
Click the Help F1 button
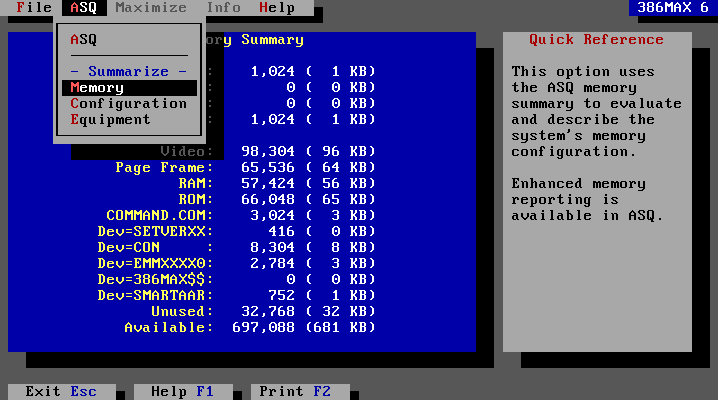[x=183, y=392]
